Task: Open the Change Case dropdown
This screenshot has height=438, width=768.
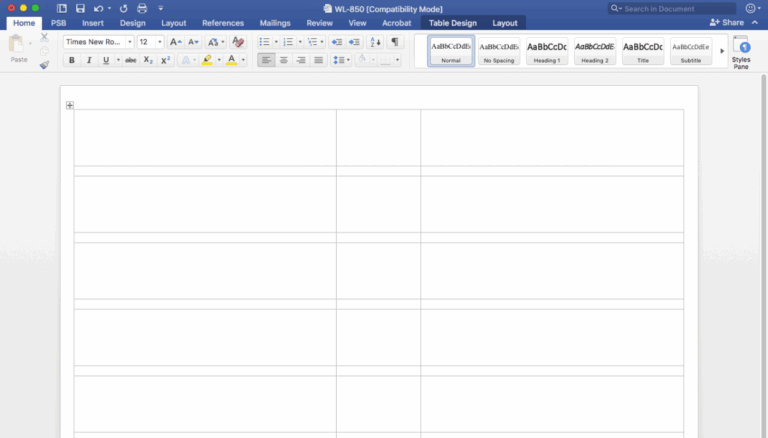Action: (x=216, y=42)
